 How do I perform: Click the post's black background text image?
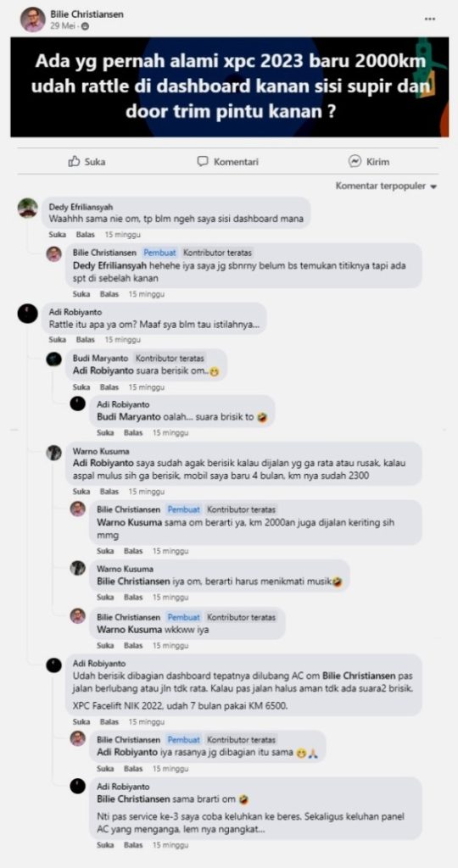click(x=229, y=87)
